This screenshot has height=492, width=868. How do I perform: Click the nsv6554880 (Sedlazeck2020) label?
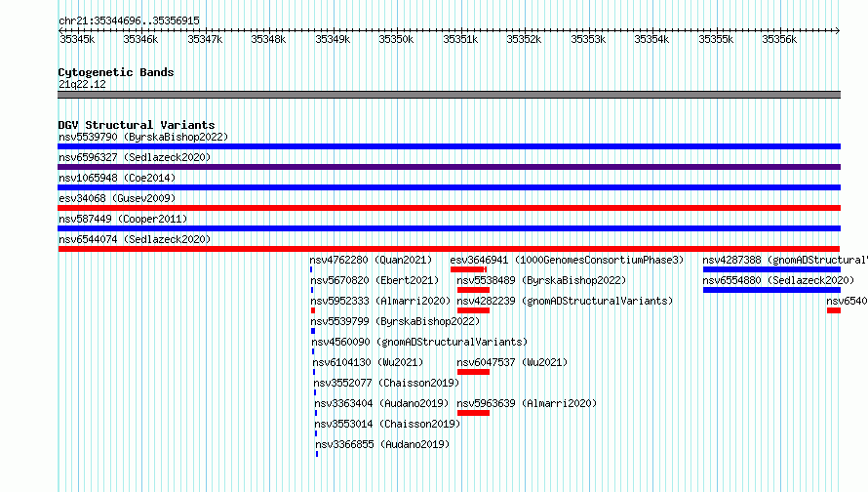point(778,280)
